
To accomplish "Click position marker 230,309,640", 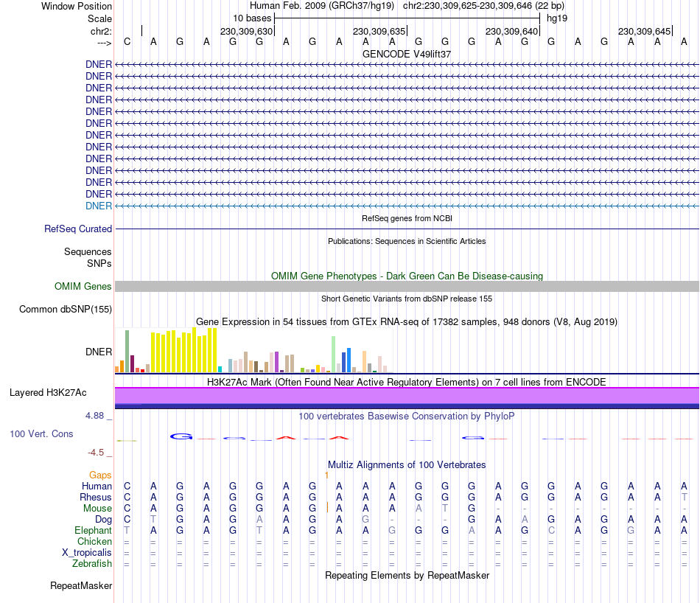I will (511, 31).
